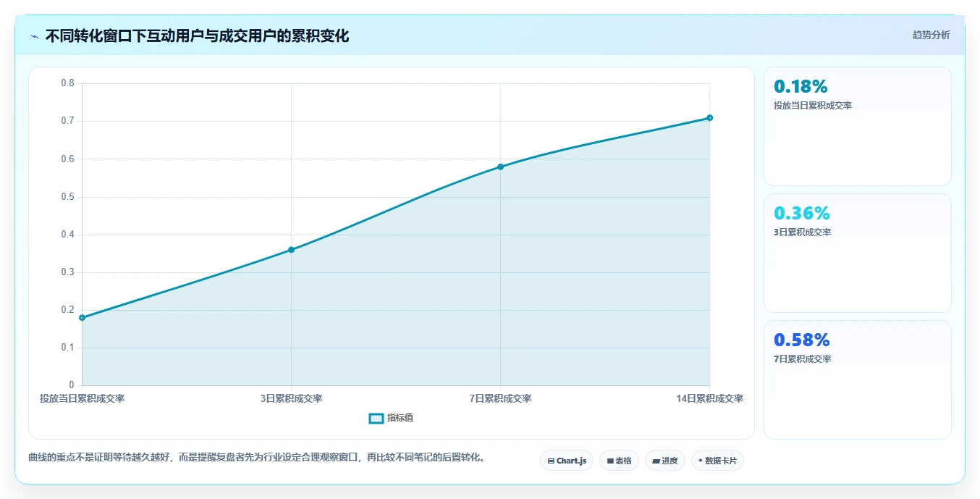
Task: Click x-axis label 14日累积成交率
Action: 709,398
